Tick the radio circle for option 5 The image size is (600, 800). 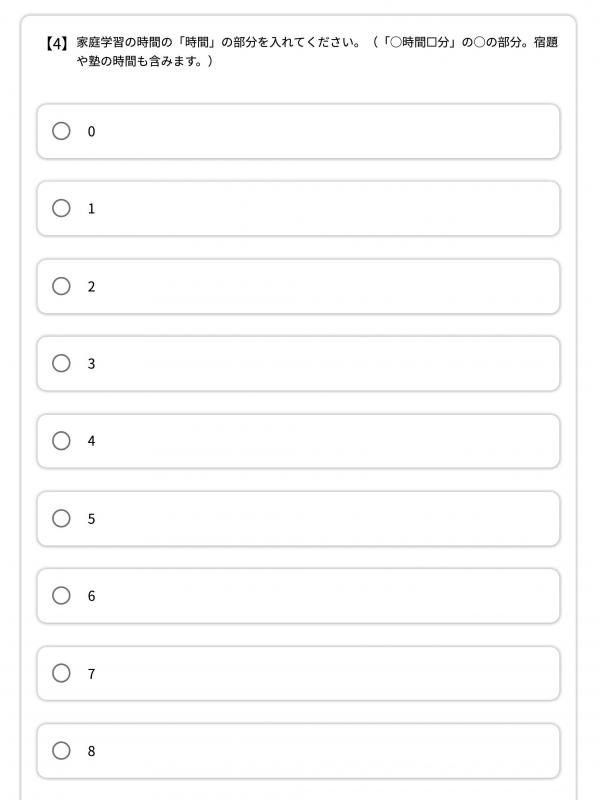tap(61, 518)
